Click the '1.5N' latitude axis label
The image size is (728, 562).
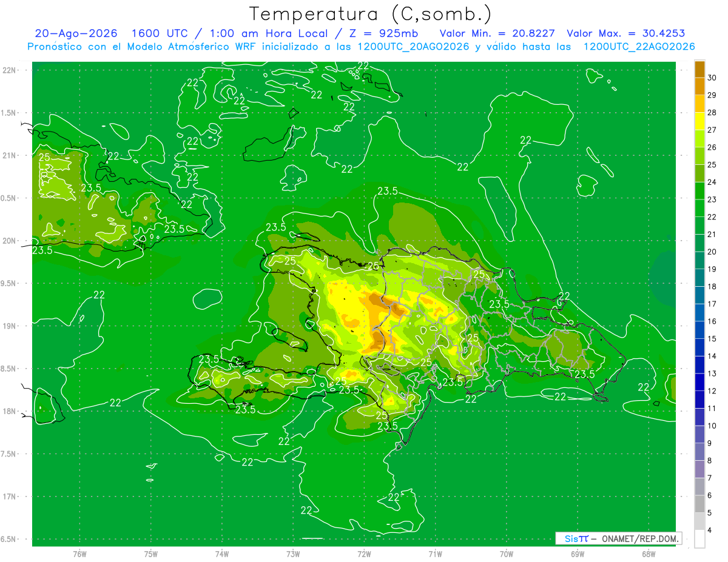(x=8, y=113)
